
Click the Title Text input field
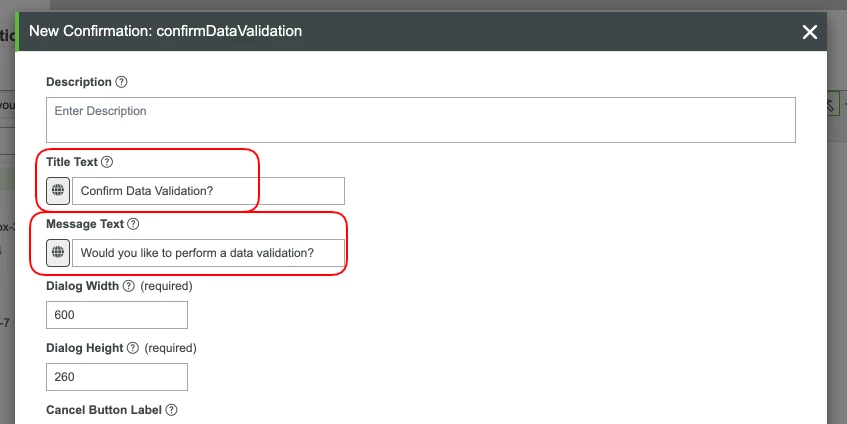[x=208, y=191]
